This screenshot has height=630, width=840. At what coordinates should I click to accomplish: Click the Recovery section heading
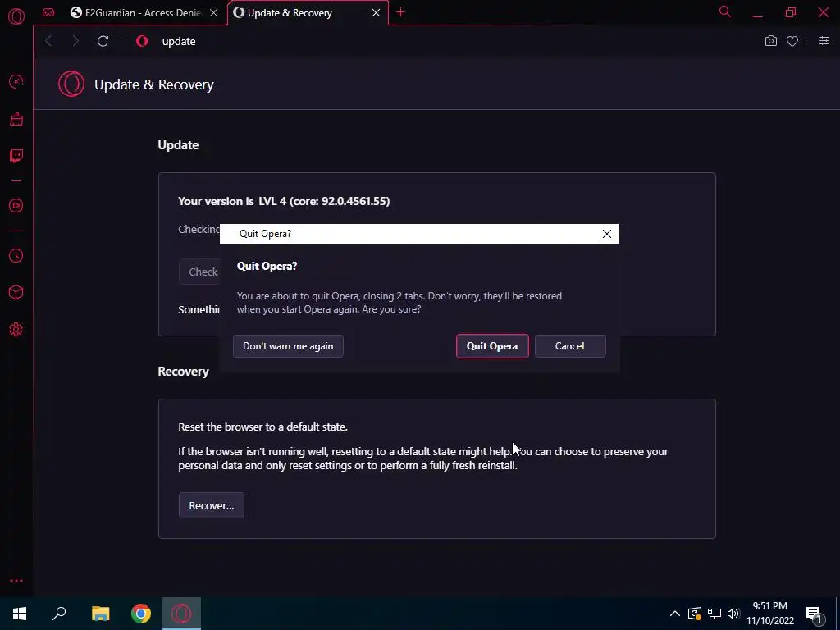point(183,372)
